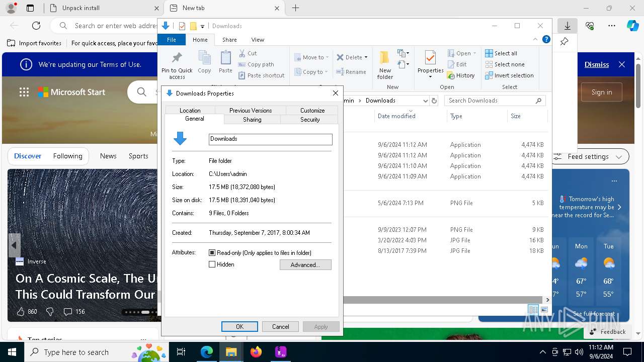Click Cancel in Downloads Properties

point(280,327)
